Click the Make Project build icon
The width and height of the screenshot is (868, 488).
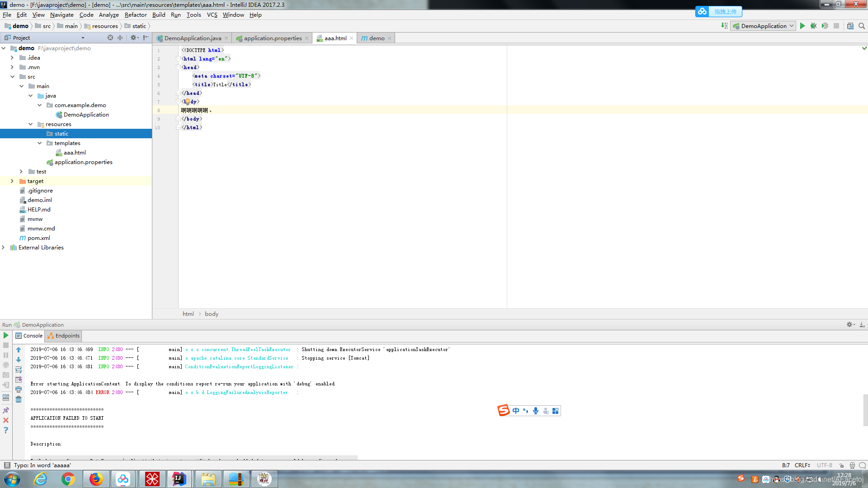coord(724,26)
